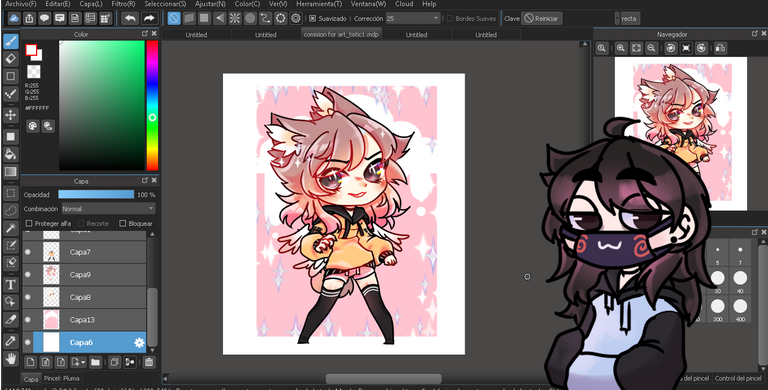This screenshot has height=390, width=768.
Task: Click the Undo arrow in toolbar
Action: (130, 19)
